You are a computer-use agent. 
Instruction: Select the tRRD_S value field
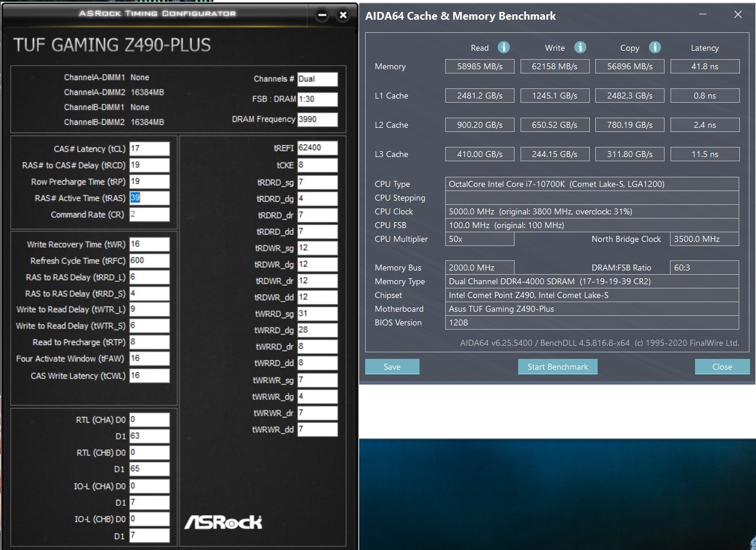pyautogui.click(x=149, y=294)
